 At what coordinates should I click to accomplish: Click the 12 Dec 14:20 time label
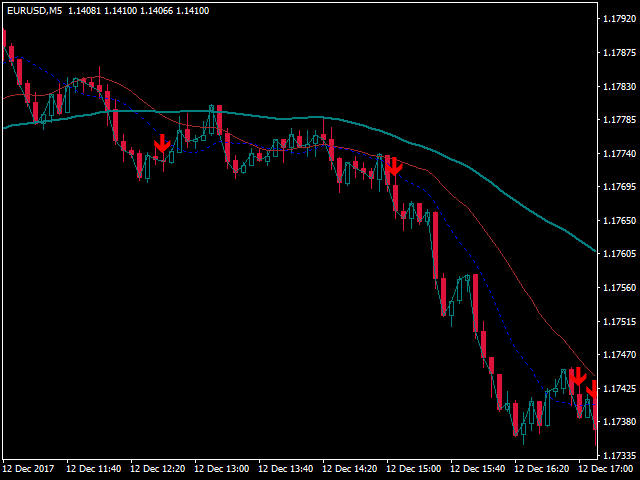point(350,468)
